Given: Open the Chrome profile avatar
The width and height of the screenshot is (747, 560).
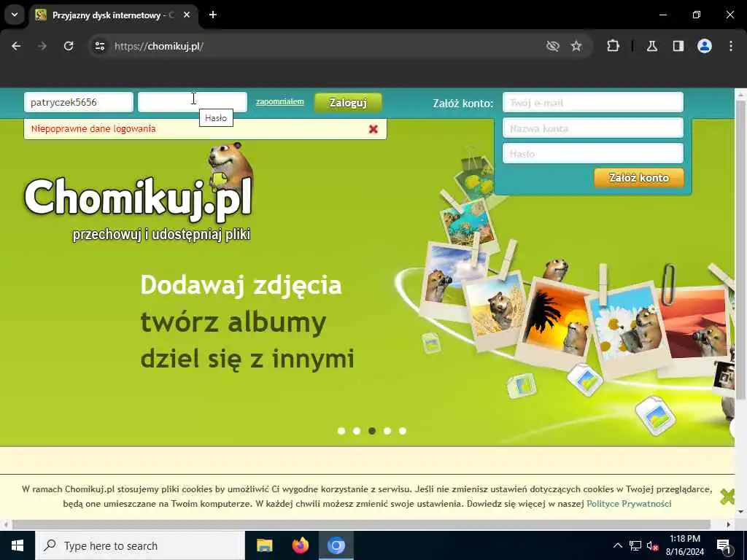Looking at the screenshot, I should (x=705, y=46).
